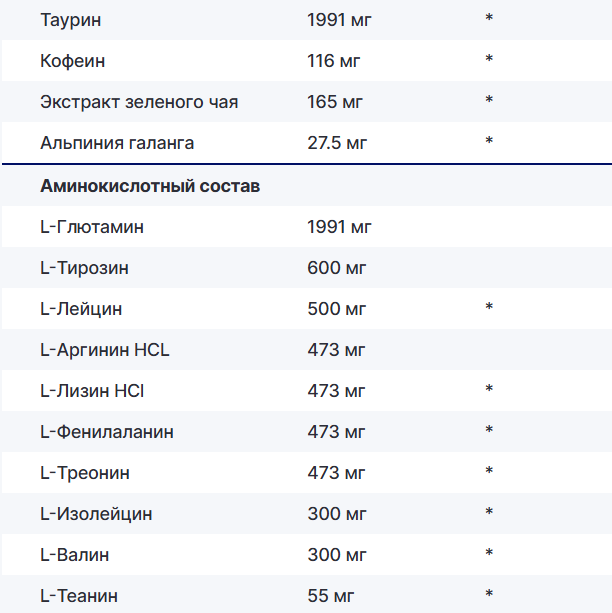
Task: Click the L-Фенилаланин label
Action: coord(107,432)
